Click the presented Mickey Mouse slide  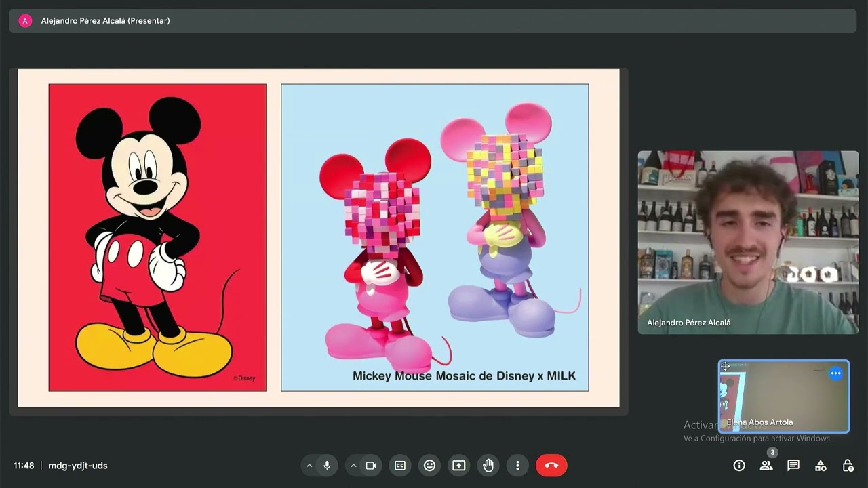point(319,238)
